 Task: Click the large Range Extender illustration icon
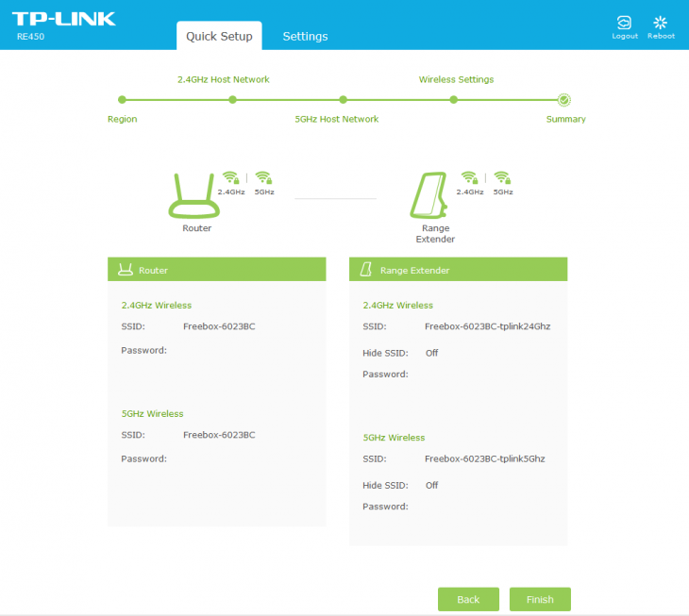(429, 195)
